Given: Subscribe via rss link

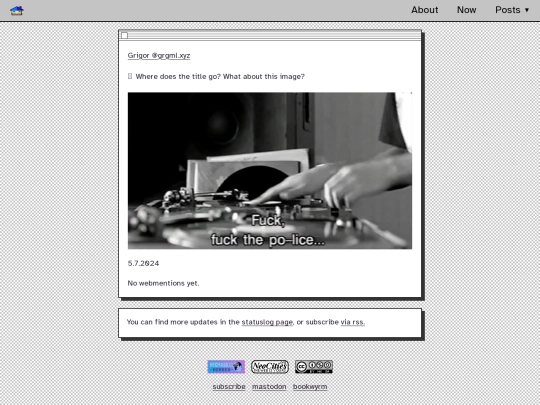Looking at the screenshot, I should pyautogui.click(x=353, y=322).
